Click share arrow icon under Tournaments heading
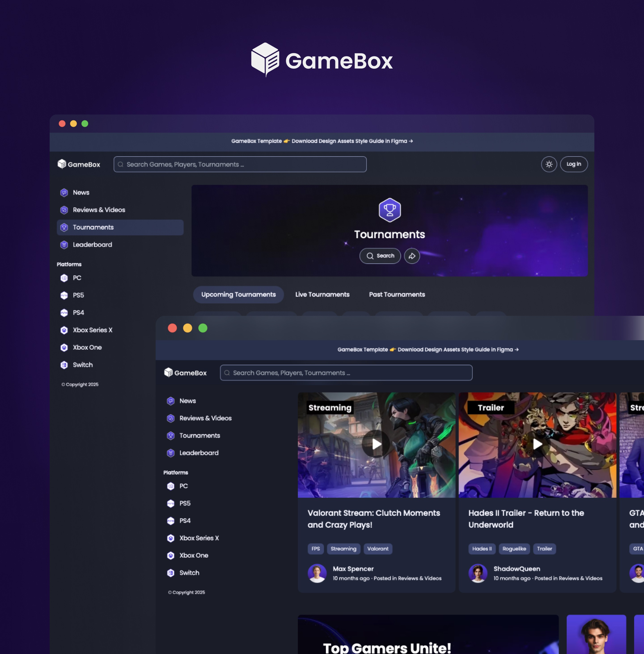This screenshot has width=644, height=654. (412, 256)
